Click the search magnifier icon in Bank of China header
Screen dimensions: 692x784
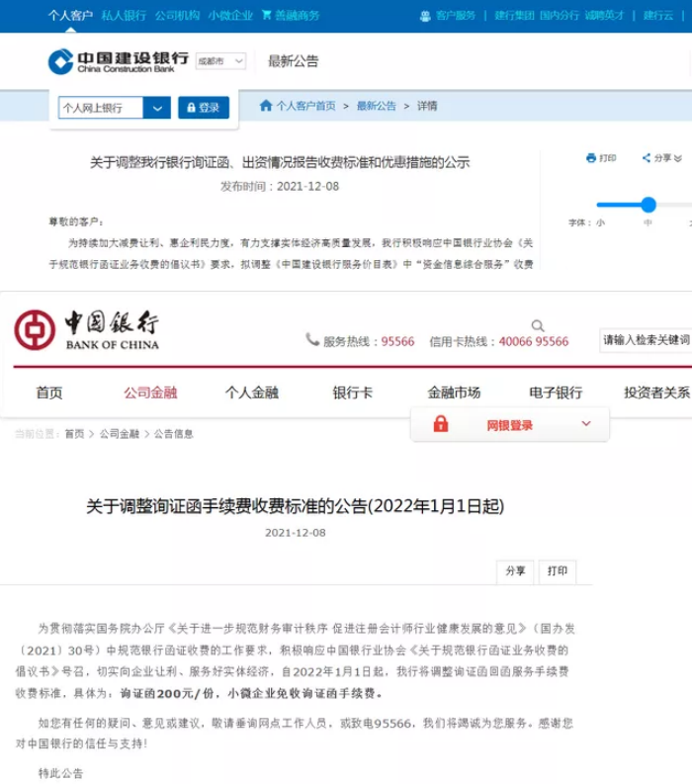(538, 326)
